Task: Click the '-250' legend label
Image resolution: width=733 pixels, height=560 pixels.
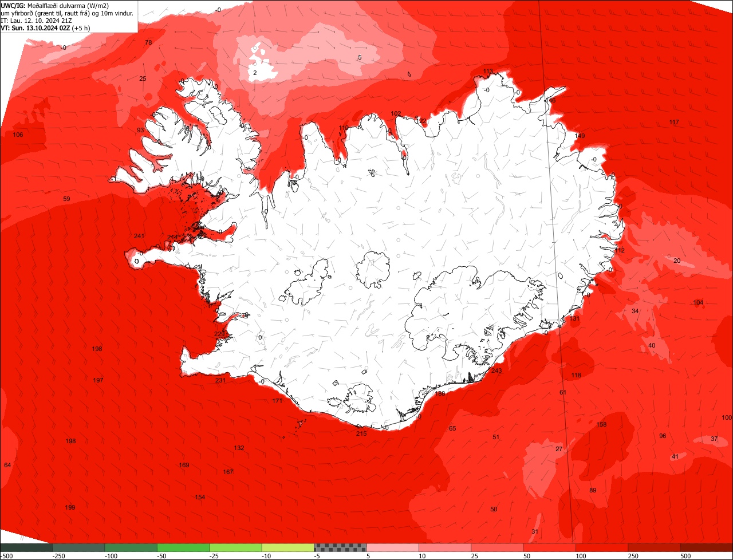Action: pyautogui.click(x=58, y=556)
